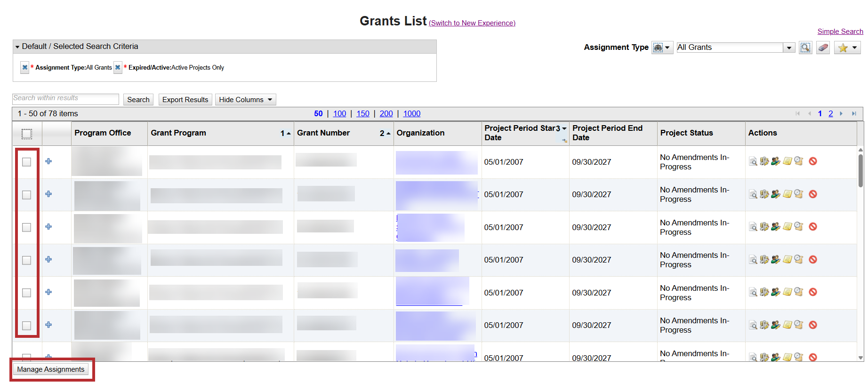Click the Search within results field
868x383 pixels.
(x=65, y=98)
